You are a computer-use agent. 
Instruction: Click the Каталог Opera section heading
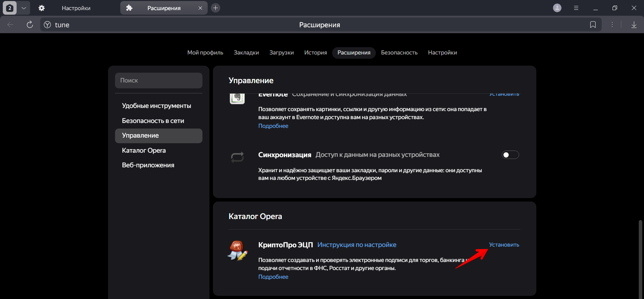click(x=255, y=216)
